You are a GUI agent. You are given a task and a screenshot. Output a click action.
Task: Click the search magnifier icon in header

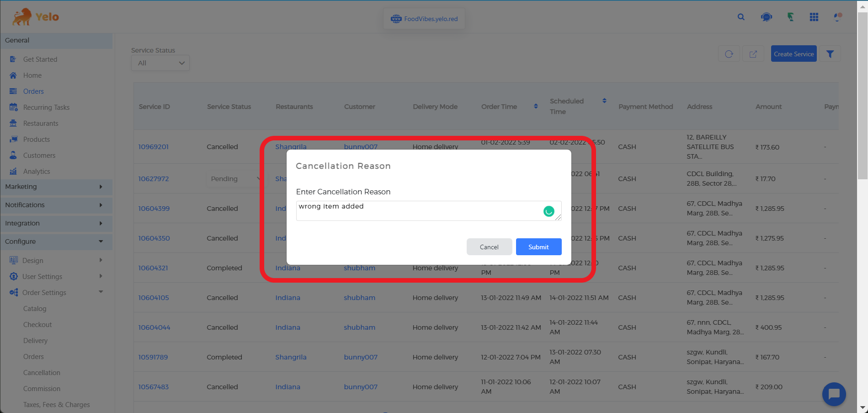click(x=741, y=17)
